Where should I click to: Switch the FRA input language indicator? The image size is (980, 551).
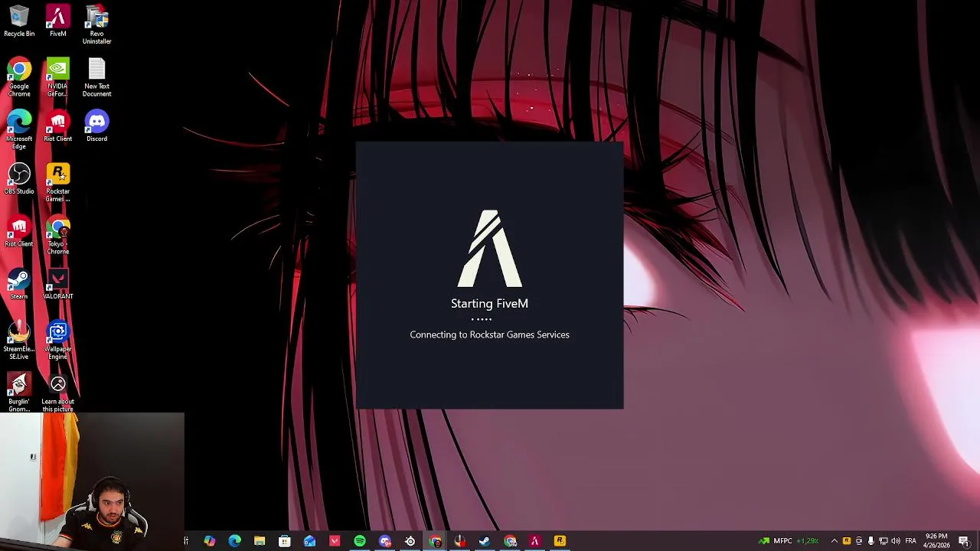click(910, 541)
